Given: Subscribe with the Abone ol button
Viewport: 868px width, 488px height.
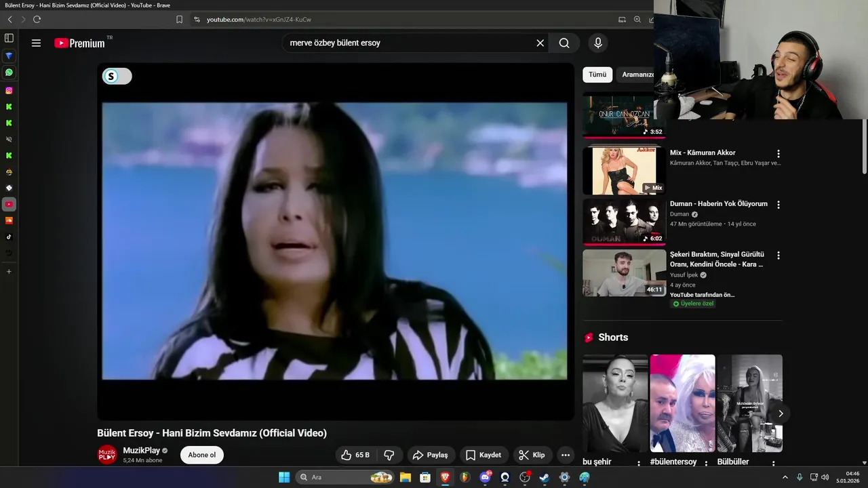Looking at the screenshot, I should tap(201, 455).
